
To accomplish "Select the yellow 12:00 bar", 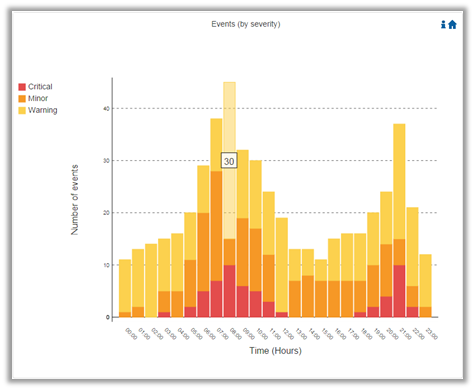I will click(x=282, y=265).
